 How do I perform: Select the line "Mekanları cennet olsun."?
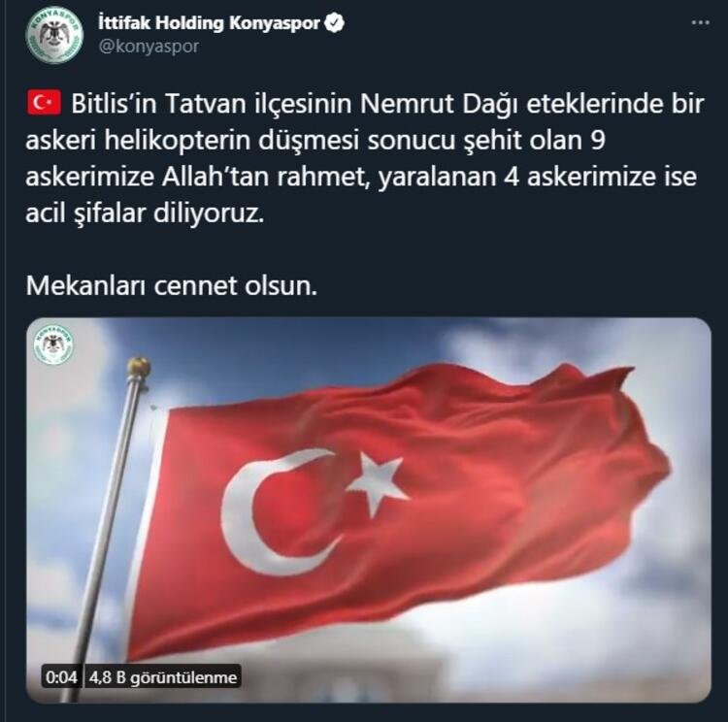(172, 285)
